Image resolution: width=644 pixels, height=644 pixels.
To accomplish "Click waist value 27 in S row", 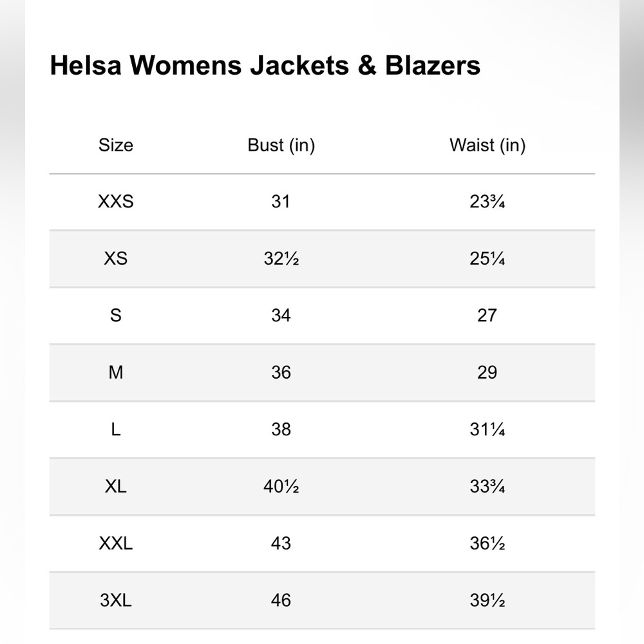I will [x=487, y=316].
